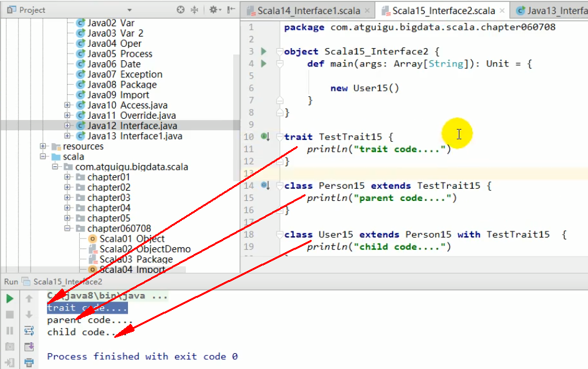Select the Scala15_Interface2 run tab
This screenshot has width=588, height=369.
[x=68, y=282]
